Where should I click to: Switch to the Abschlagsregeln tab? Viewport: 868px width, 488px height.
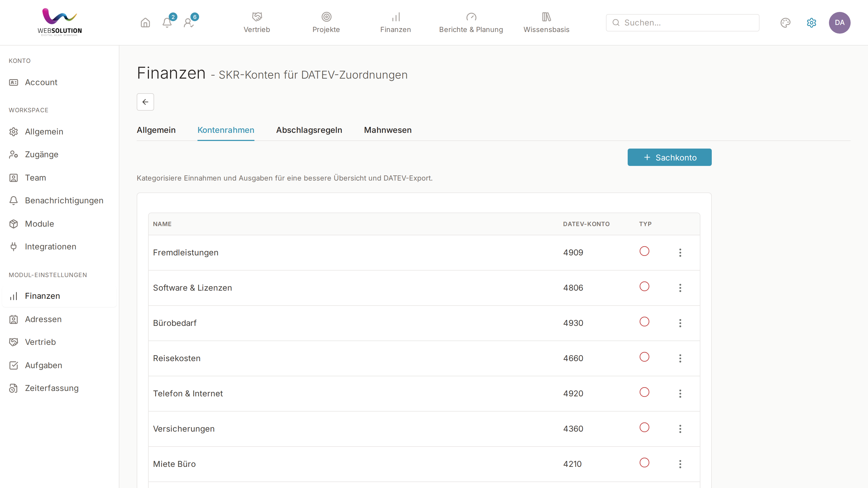[x=309, y=130]
